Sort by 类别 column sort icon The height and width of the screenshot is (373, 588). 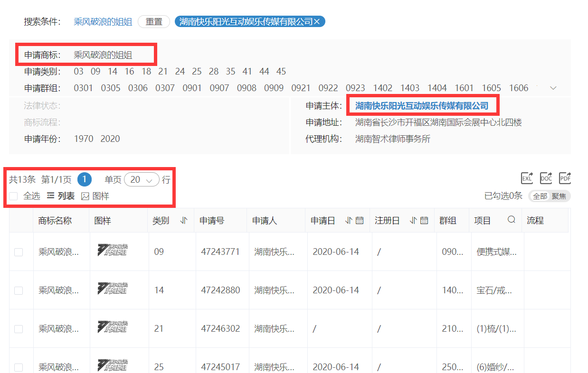click(x=184, y=220)
